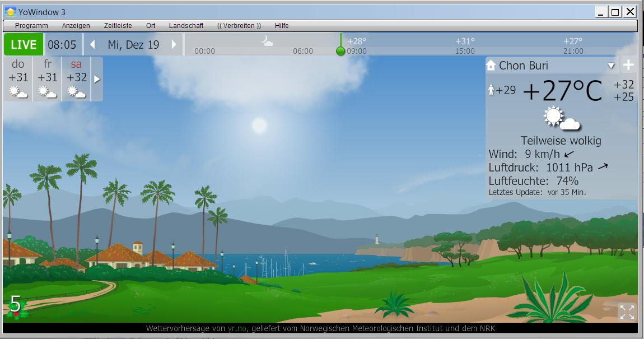Click the plus icon to add location

tap(628, 65)
